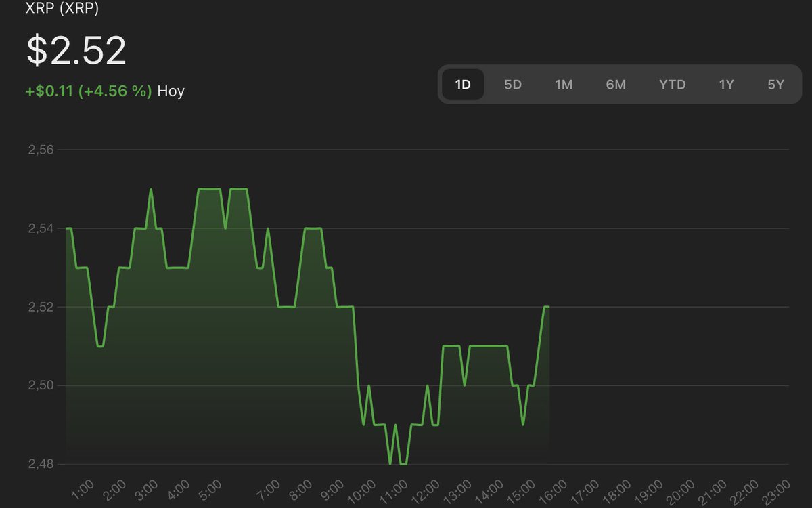Image resolution: width=812 pixels, height=508 pixels.
Task: Click the 16:00 time axis label
Action: 554,491
